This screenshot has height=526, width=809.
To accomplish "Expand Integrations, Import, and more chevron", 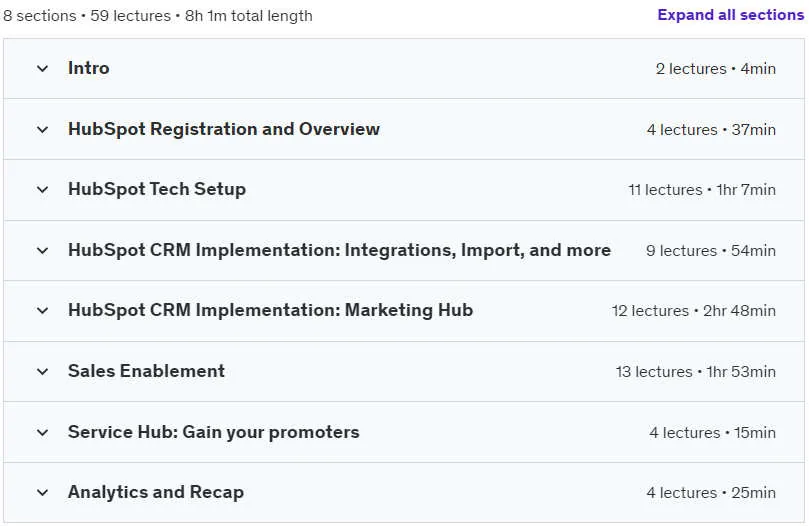I will click(x=43, y=251).
